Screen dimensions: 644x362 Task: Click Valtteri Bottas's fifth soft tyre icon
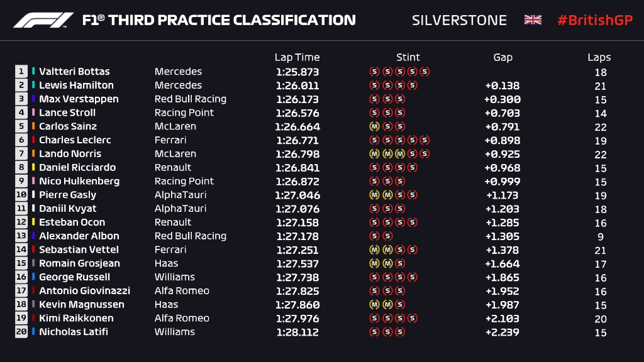point(425,72)
